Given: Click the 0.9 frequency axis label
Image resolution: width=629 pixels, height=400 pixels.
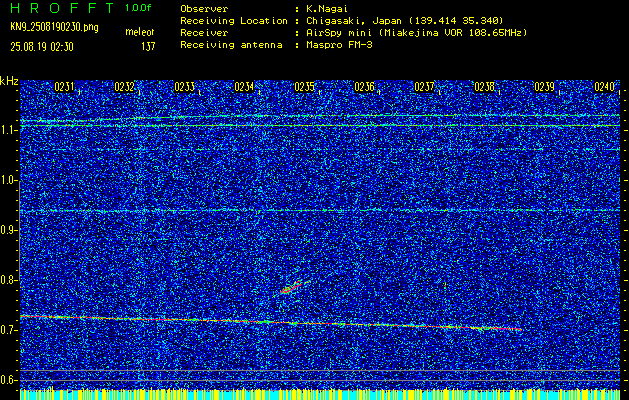Looking at the screenshot, I should point(9,230).
